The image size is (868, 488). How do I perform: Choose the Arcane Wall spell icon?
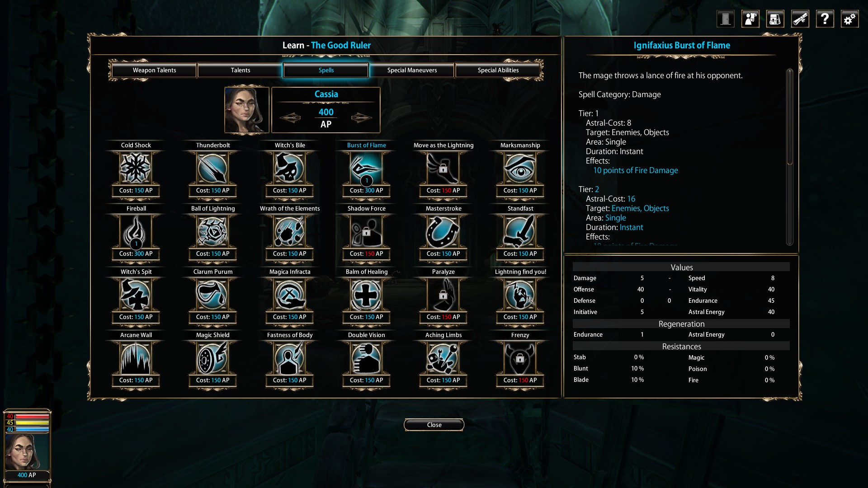point(136,358)
